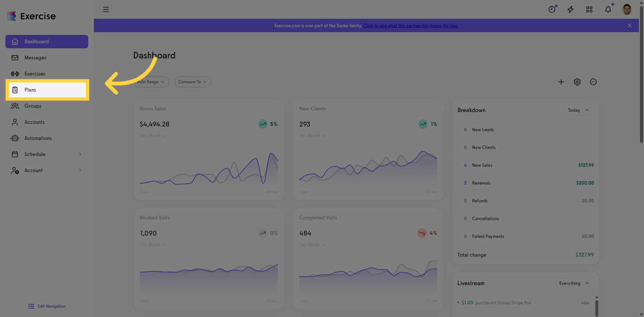Open the notifications bell
This screenshot has height=317, width=644.
coord(608,9)
